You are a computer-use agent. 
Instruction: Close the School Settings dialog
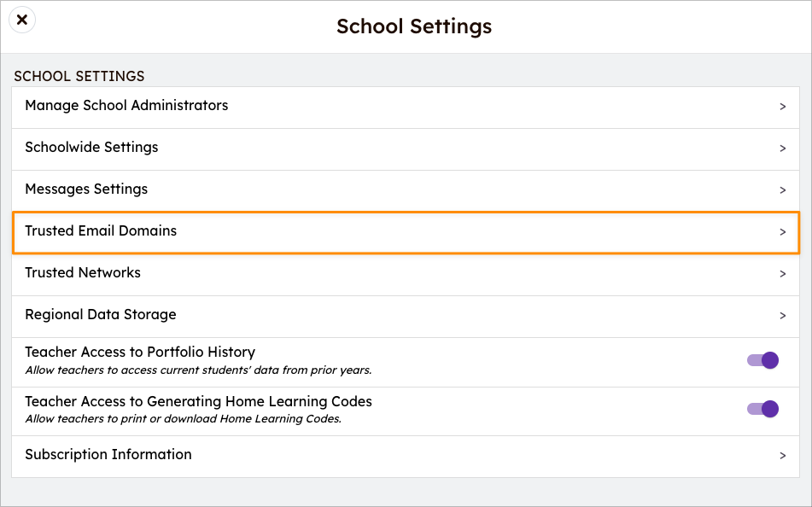pos(21,20)
